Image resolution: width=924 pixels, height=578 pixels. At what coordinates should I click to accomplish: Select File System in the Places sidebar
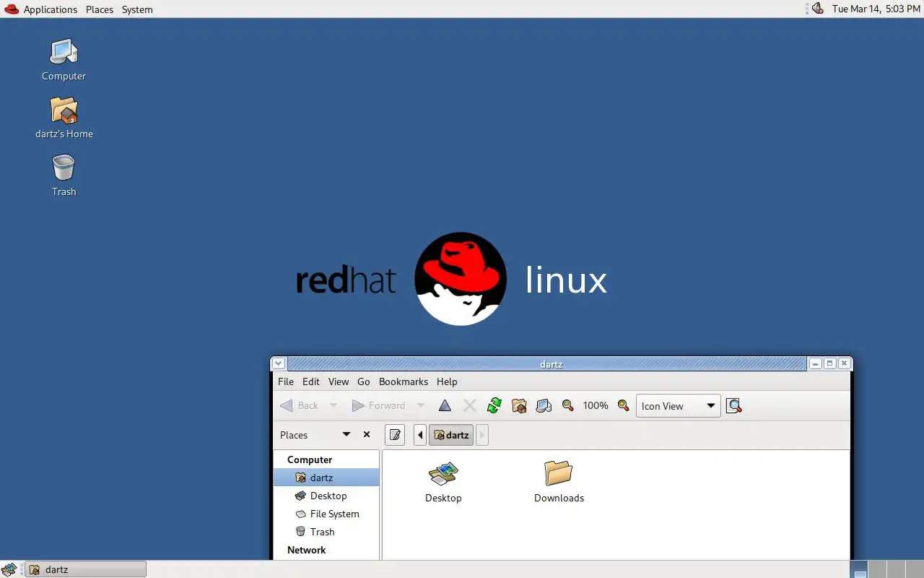(x=326, y=514)
